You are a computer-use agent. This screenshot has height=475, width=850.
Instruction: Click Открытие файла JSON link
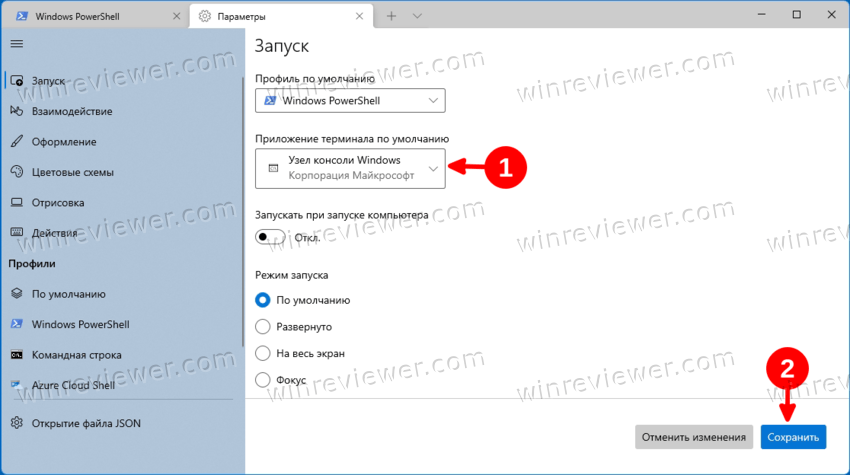tap(123, 423)
